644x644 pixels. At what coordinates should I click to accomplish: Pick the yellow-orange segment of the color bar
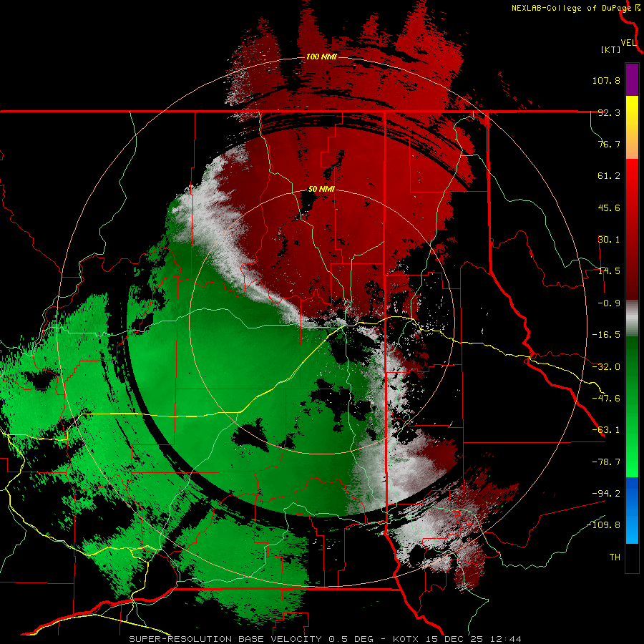[632, 127]
